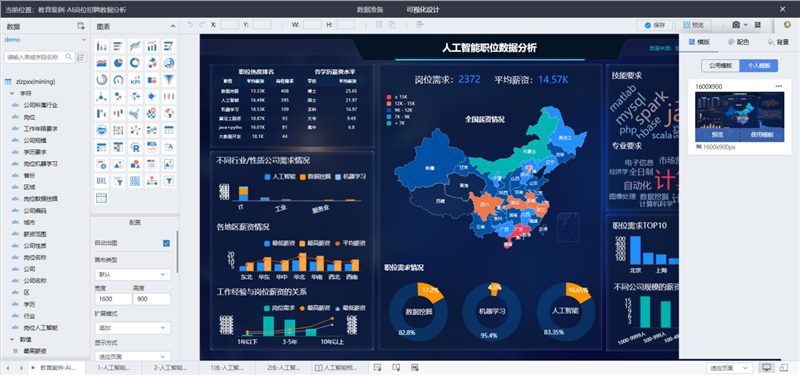800x375 pixels.
Task: Click the X coordinate input in toolbar
Action: click(x=229, y=24)
